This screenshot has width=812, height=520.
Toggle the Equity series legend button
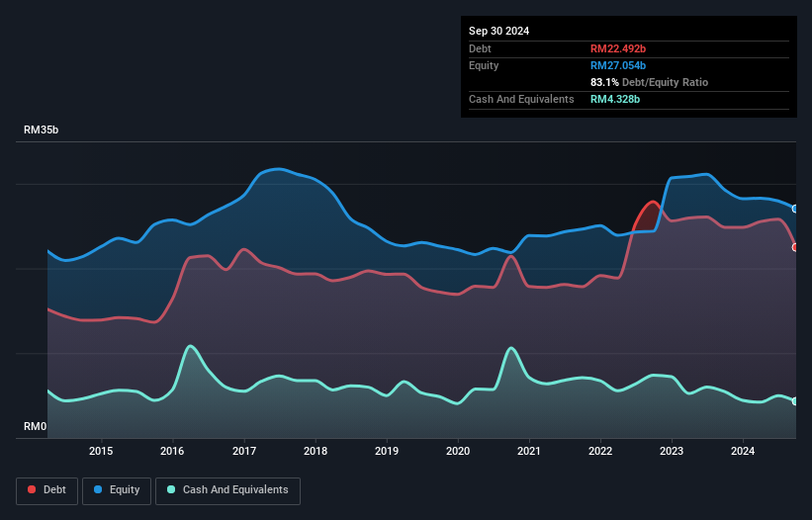click(117, 490)
